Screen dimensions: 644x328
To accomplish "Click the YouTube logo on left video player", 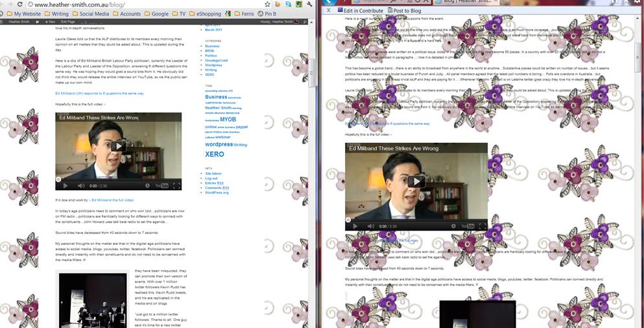I will click(x=162, y=186).
